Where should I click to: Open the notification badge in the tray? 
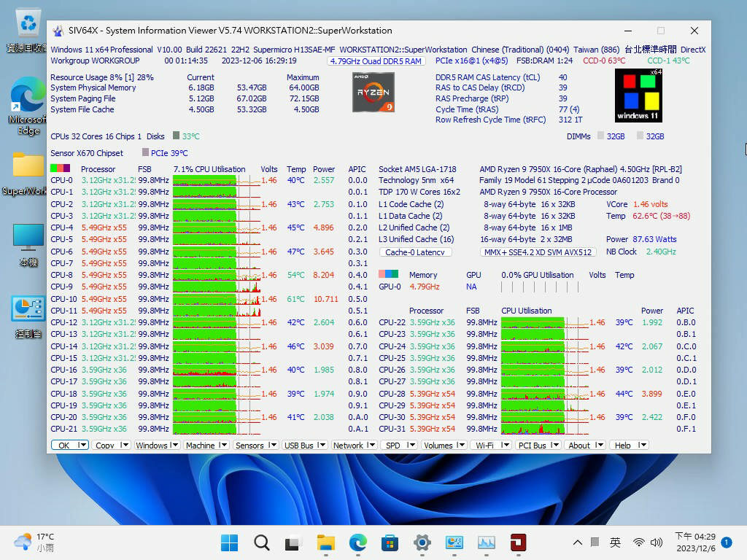(727, 542)
